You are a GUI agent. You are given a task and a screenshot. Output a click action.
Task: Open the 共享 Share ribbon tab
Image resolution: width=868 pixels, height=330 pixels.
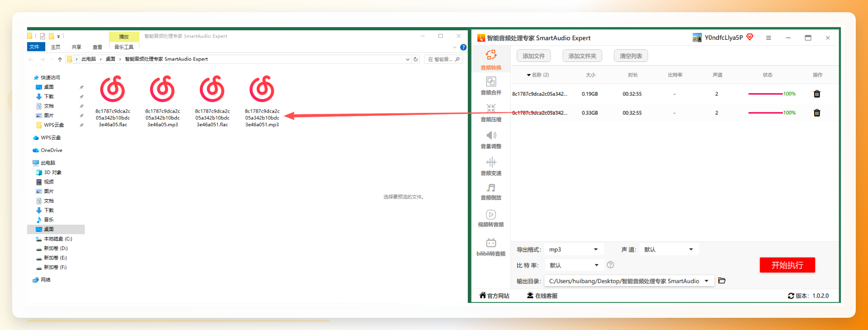pyautogui.click(x=76, y=47)
